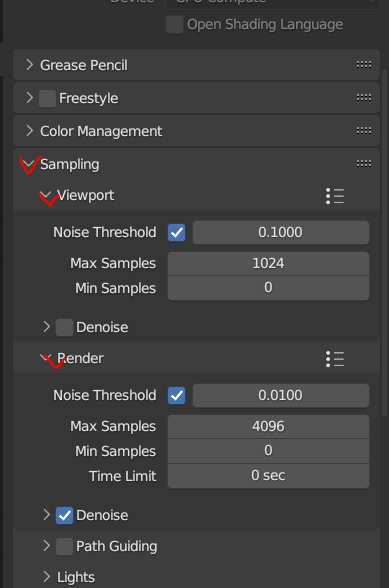This screenshot has width=389, height=588.
Task: Open Render sampling presets list icon
Action: coord(335,359)
